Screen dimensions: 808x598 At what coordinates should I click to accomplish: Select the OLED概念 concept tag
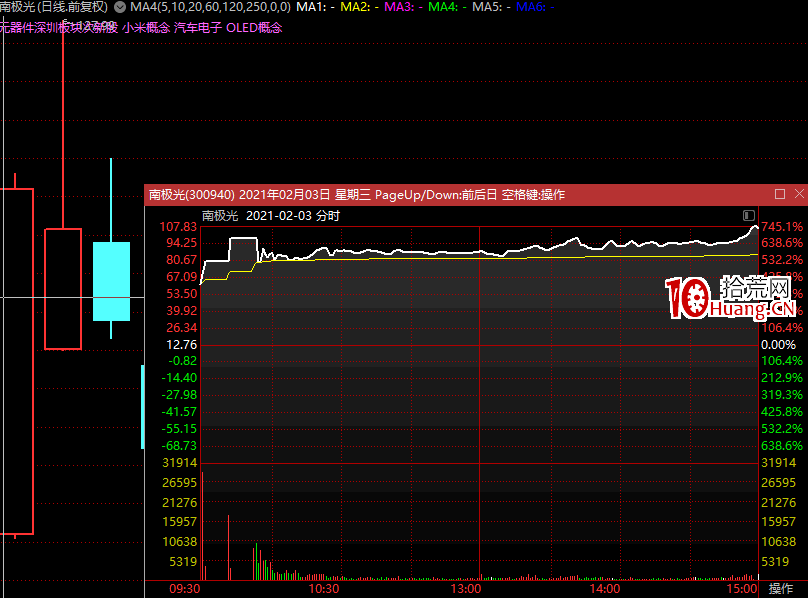click(254, 28)
